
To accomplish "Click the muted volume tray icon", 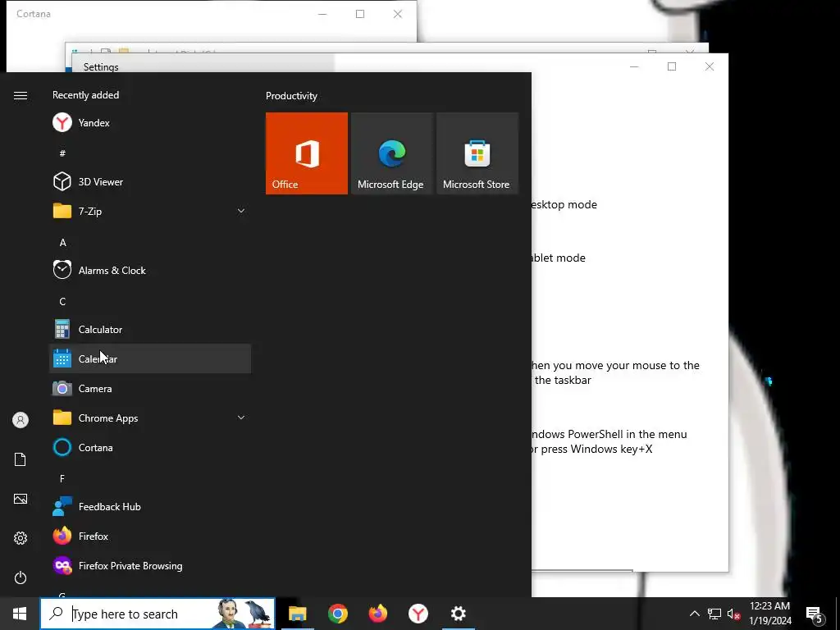I will pyautogui.click(x=734, y=614).
